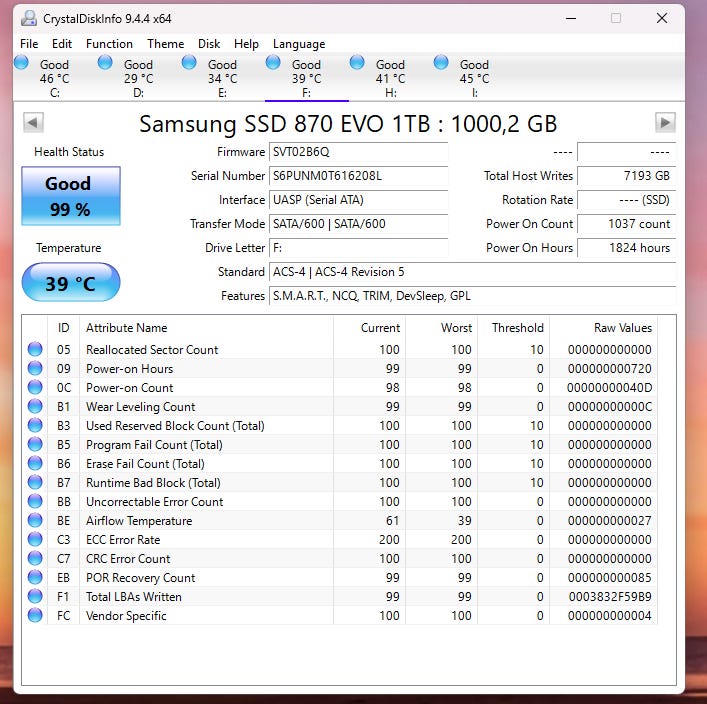Click Power On Hours value 1824 hours
The height and width of the screenshot is (704, 707).
pyautogui.click(x=626, y=248)
